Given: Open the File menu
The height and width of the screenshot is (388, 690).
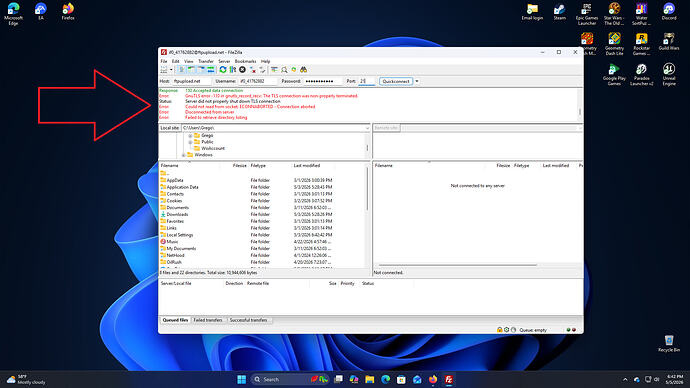Looking at the screenshot, I should 164,61.
